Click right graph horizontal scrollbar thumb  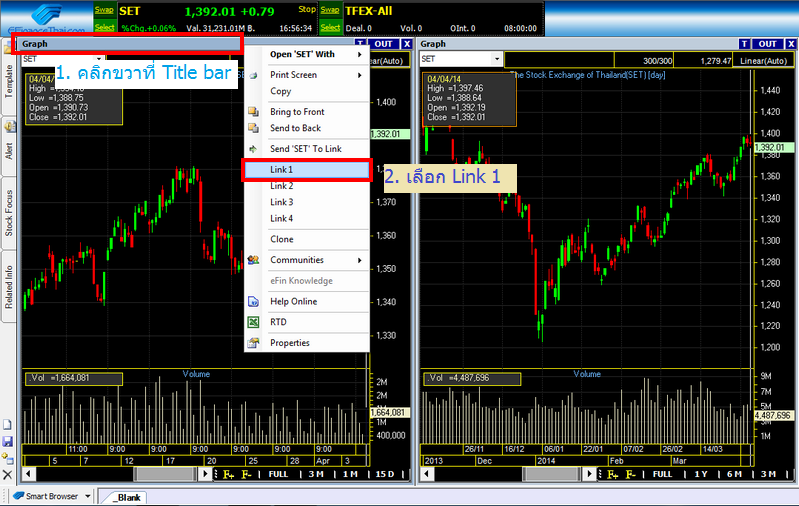[552, 474]
